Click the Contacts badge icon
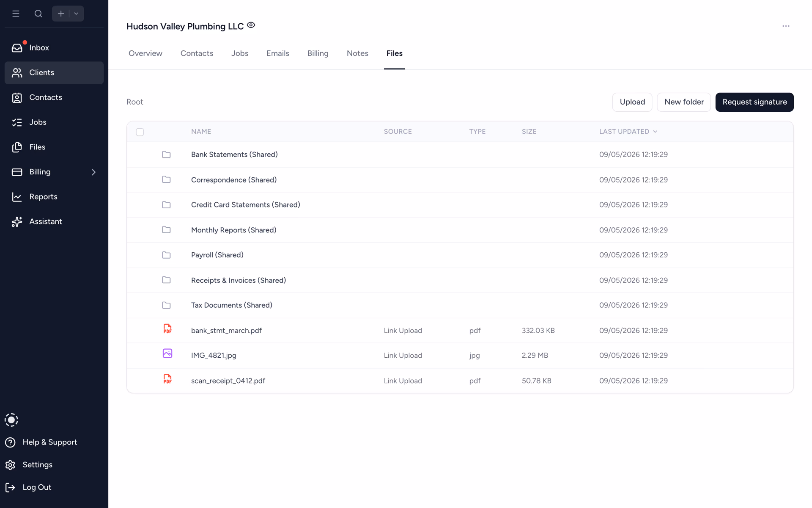Screen dimensions: 812x508 point(17,98)
